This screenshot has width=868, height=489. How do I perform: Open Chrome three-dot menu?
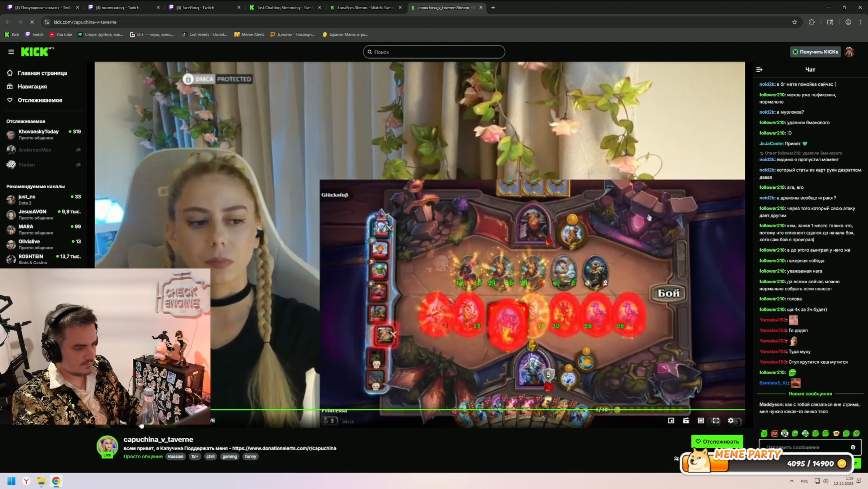(x=860, y=22)
